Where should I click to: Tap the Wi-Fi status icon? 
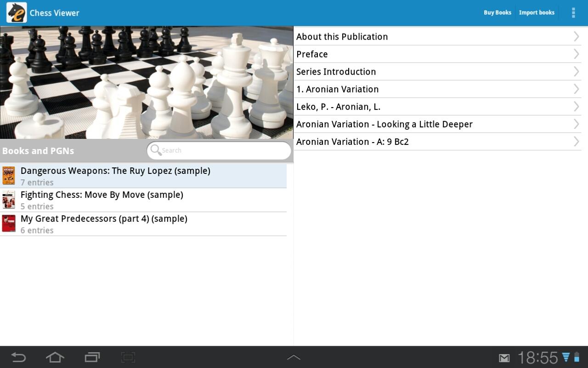click(x=566, y=357)
